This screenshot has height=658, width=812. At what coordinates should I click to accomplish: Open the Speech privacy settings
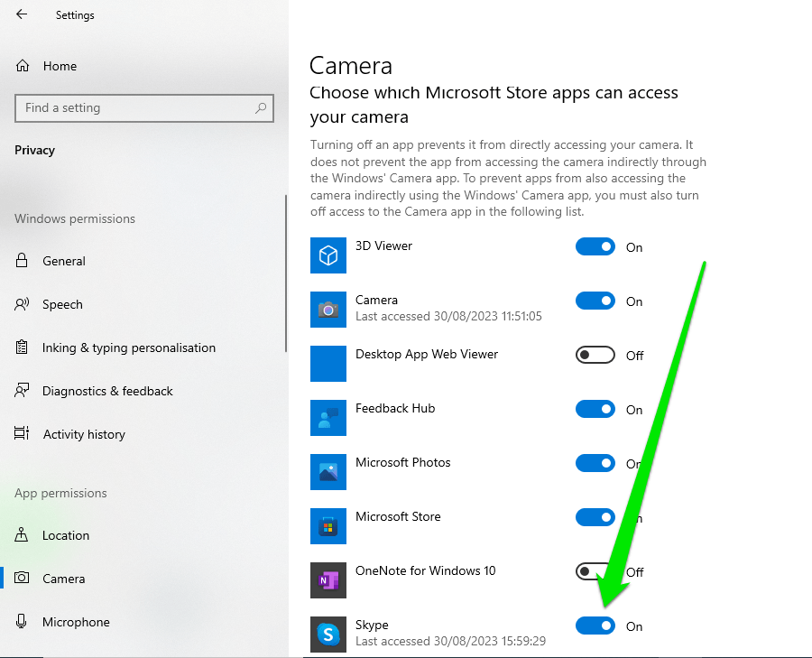pos(143,304)
